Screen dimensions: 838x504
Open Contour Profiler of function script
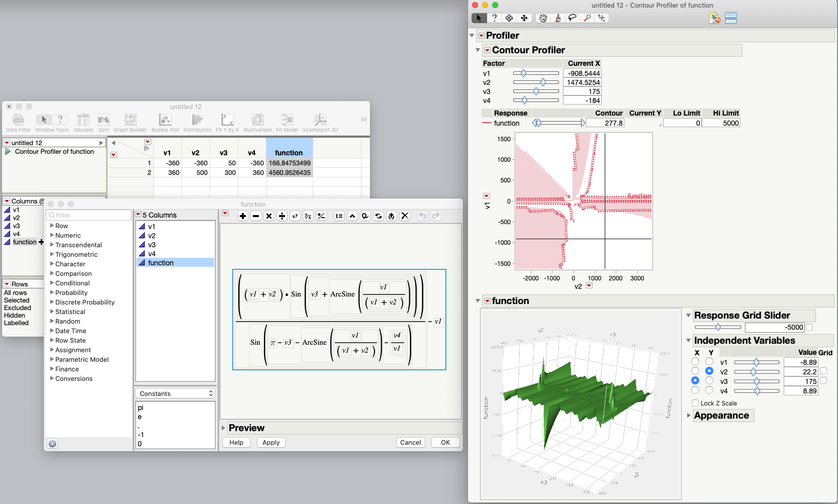click(8, 151)
